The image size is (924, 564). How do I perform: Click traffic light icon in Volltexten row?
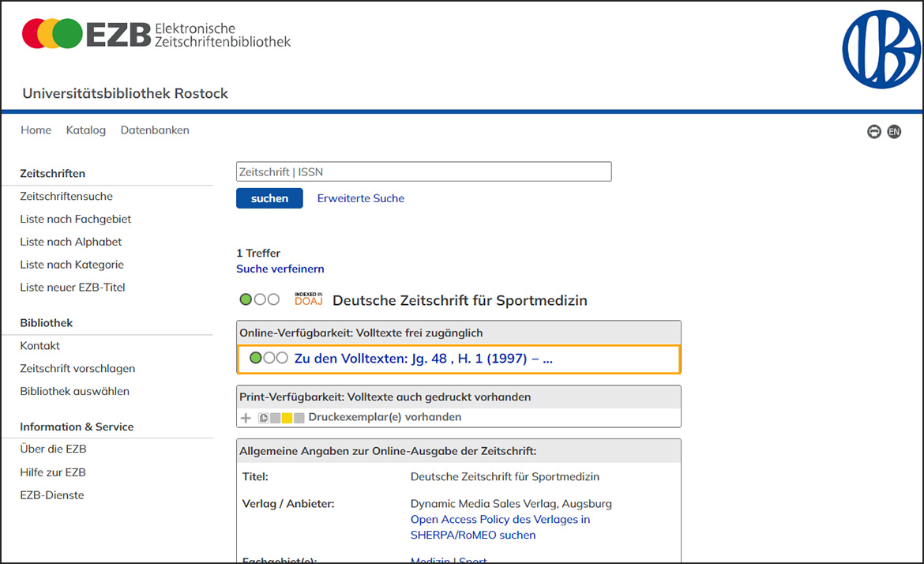(269, 358)
